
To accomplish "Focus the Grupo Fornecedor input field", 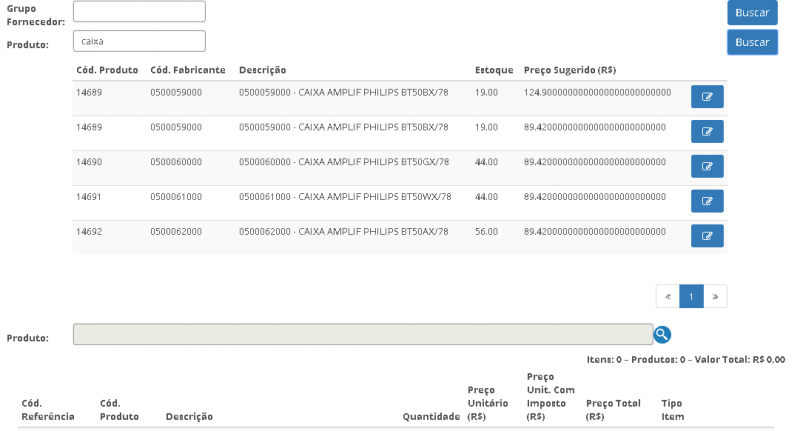I will (x=139, y=12).
